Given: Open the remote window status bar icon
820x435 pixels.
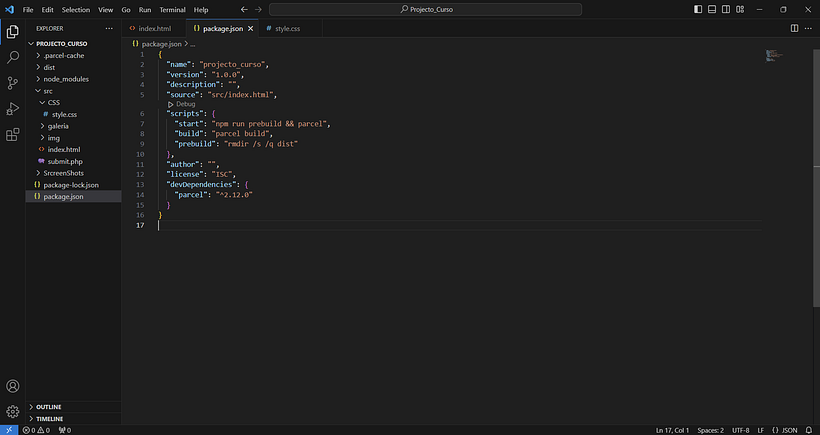Looking at the screenshot, I should point(9,430).
